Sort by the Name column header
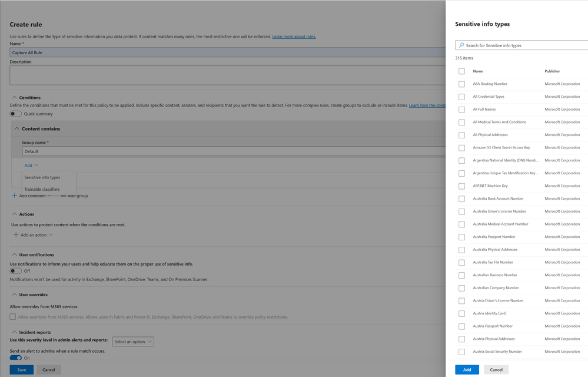This screenshot has width=588, height=377. click(478, 71)
